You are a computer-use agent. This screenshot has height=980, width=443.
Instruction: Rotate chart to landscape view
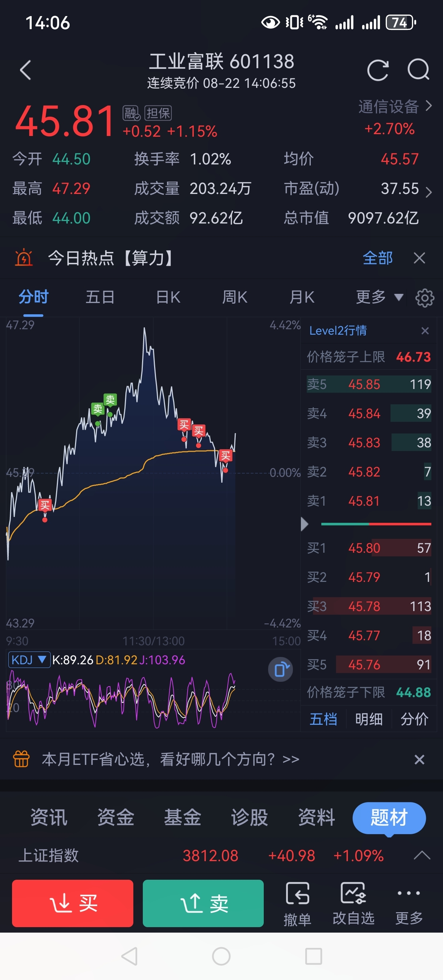point(280,669)
